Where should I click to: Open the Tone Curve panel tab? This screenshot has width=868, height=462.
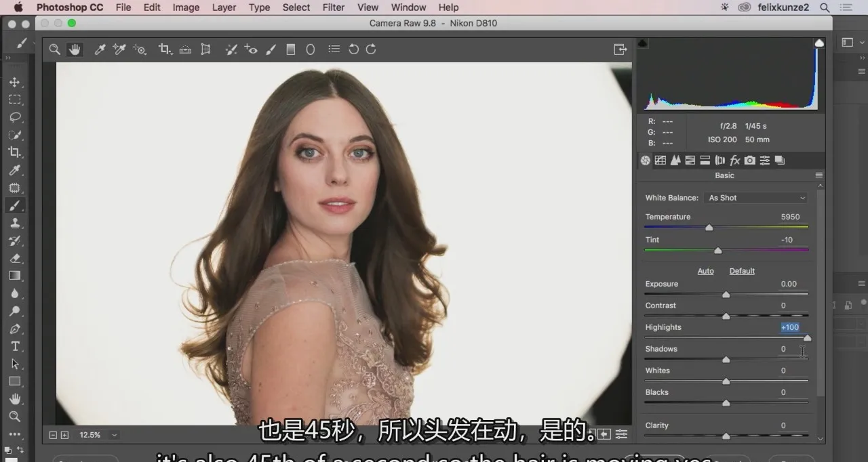click(660, 161)
